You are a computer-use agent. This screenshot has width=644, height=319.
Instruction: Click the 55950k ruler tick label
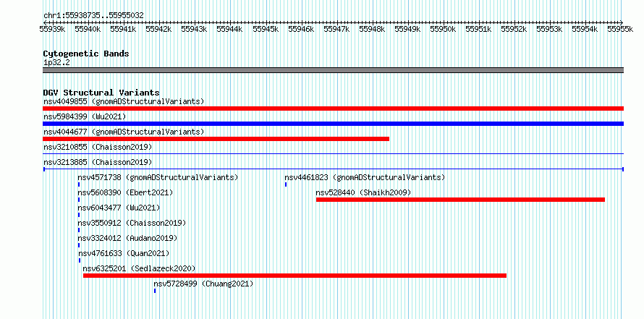[x=443, y=29]
